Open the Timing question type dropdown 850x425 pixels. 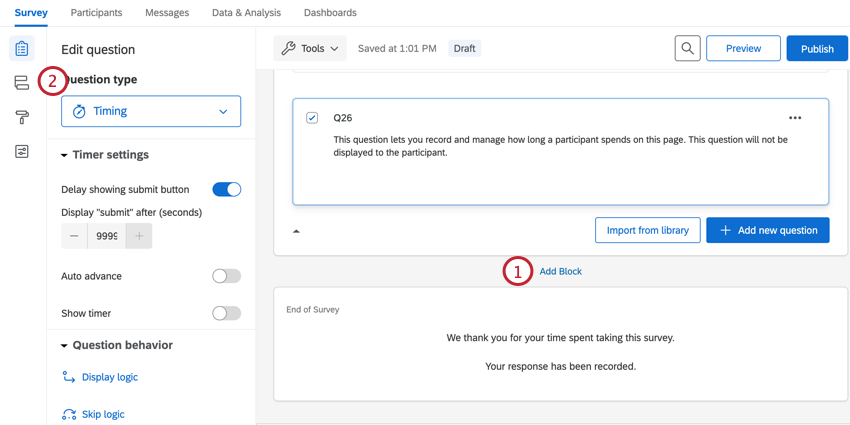151,111
